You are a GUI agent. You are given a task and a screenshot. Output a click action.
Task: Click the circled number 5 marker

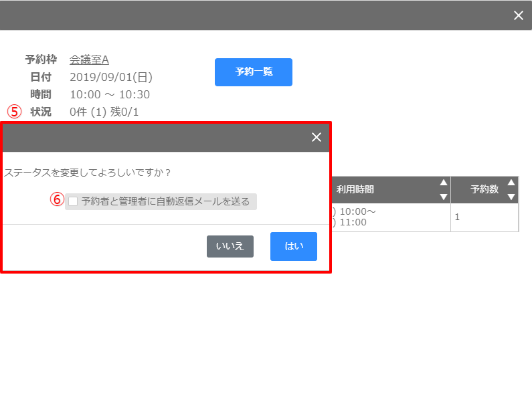pyautogui.click(x=14, y=111)
